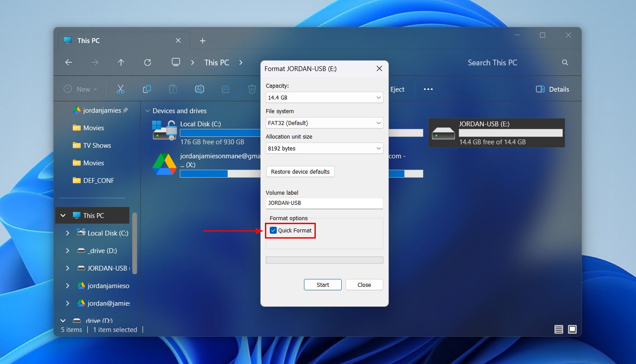Switch to details view in the status bar
The image size is (636, 364).
pyautogui.click(x=559, y=329)
